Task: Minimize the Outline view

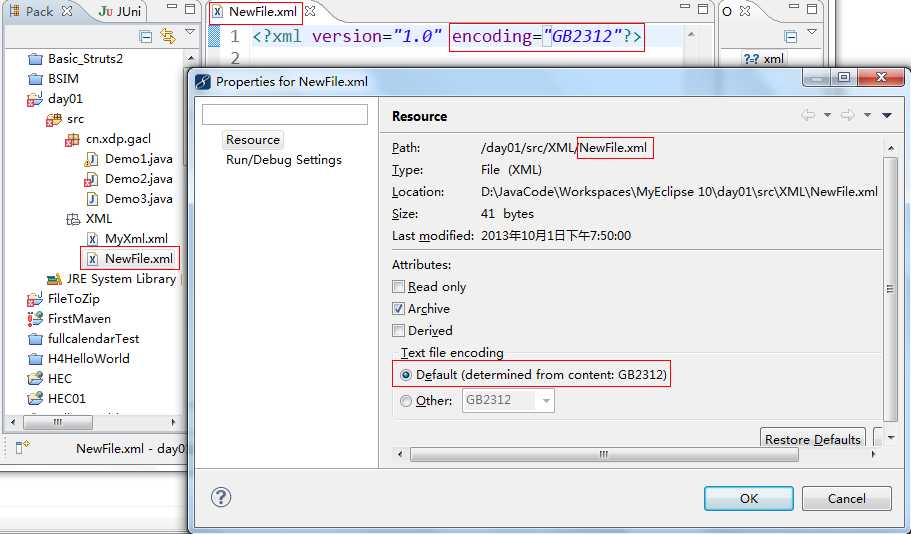Action: 794,6
